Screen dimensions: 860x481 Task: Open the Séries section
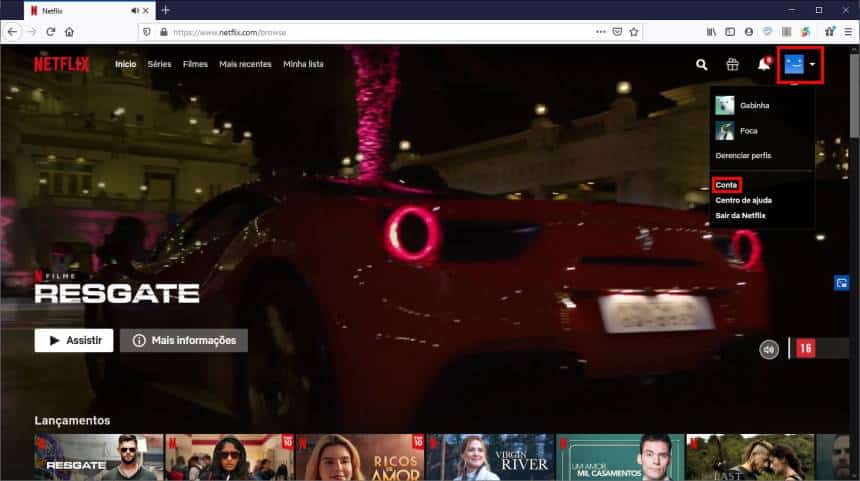point(159,64)
